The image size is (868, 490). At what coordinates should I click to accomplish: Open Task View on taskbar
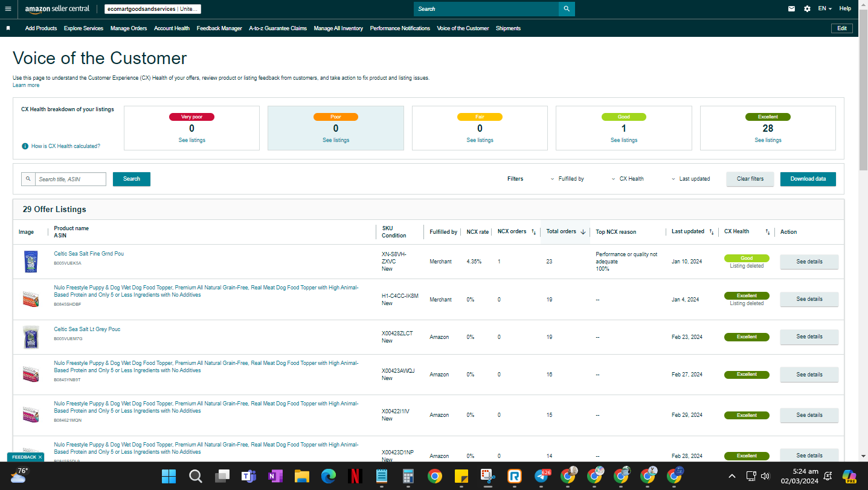pyautogui.click(x=222, y=476)
